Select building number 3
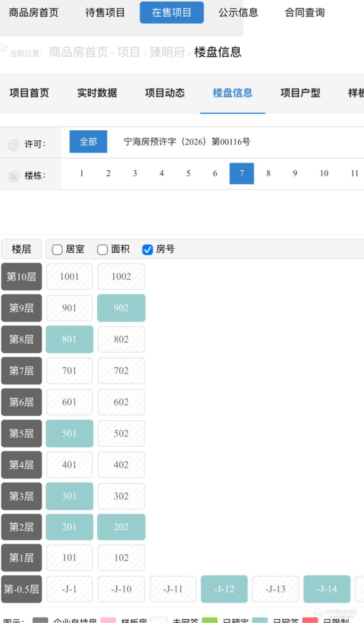The width and height of the screenshot is (364, 623). coord(135,173)
